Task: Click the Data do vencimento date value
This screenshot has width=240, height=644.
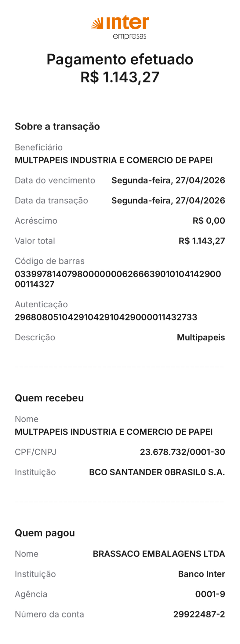Action: pos(168,180)
